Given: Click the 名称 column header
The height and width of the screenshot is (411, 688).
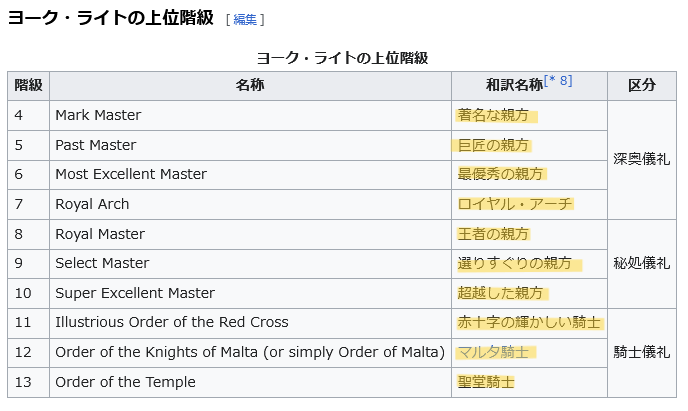Looking at the screenshot, I should point(250,86).
